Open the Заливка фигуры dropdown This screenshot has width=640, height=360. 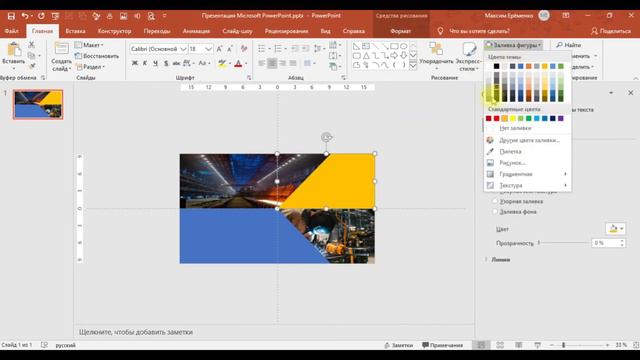(513, 45)
